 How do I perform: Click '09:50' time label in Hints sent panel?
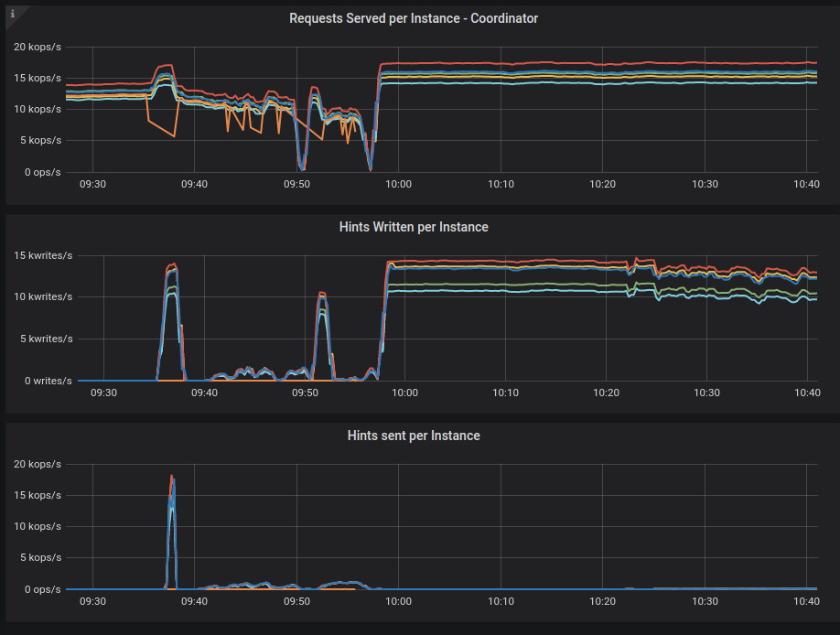click(x=296, y=601)
